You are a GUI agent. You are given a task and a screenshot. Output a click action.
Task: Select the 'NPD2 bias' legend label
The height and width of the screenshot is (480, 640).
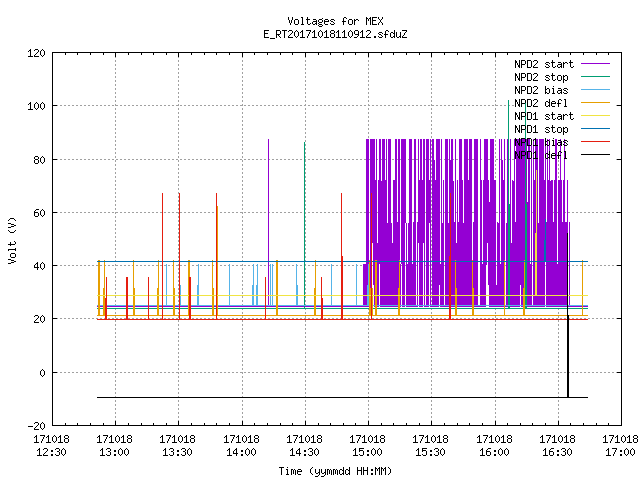(541, 90)
